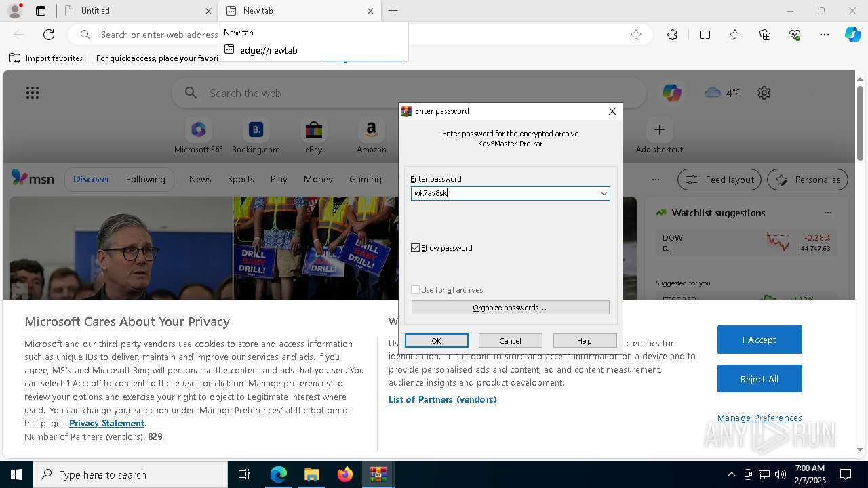
Task: Open Edge Settings and more menu
Action: point(825,35)
